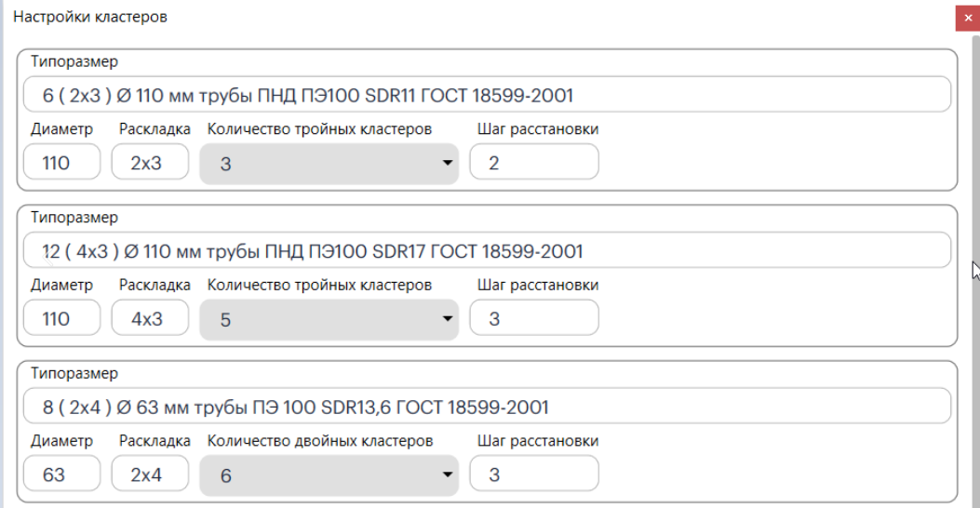Click the 'Раскладка' label in the first group
This screenshot has height=508, width=980.
coord(154,129)
